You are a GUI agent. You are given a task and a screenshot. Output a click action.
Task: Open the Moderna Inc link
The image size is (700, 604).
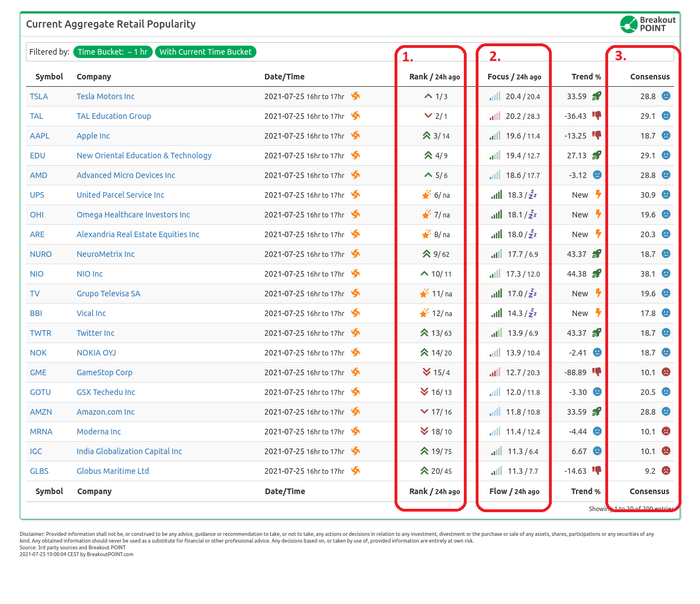(99, 432)
